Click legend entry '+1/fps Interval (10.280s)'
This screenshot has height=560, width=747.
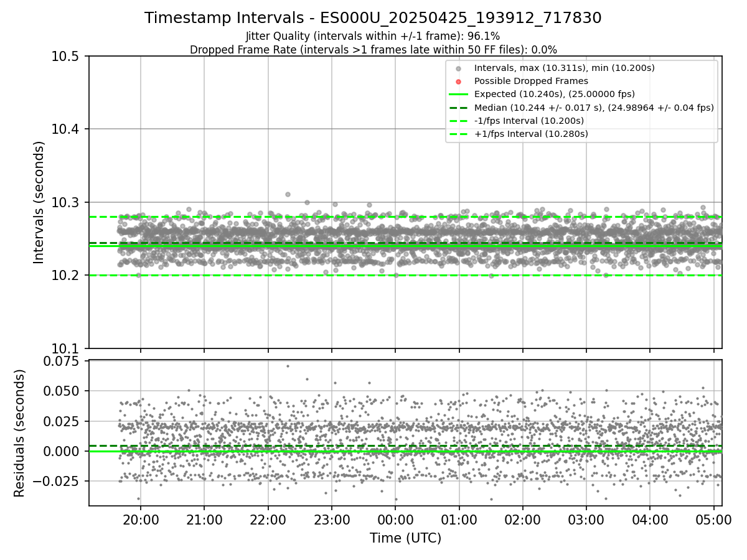(530, 134)
